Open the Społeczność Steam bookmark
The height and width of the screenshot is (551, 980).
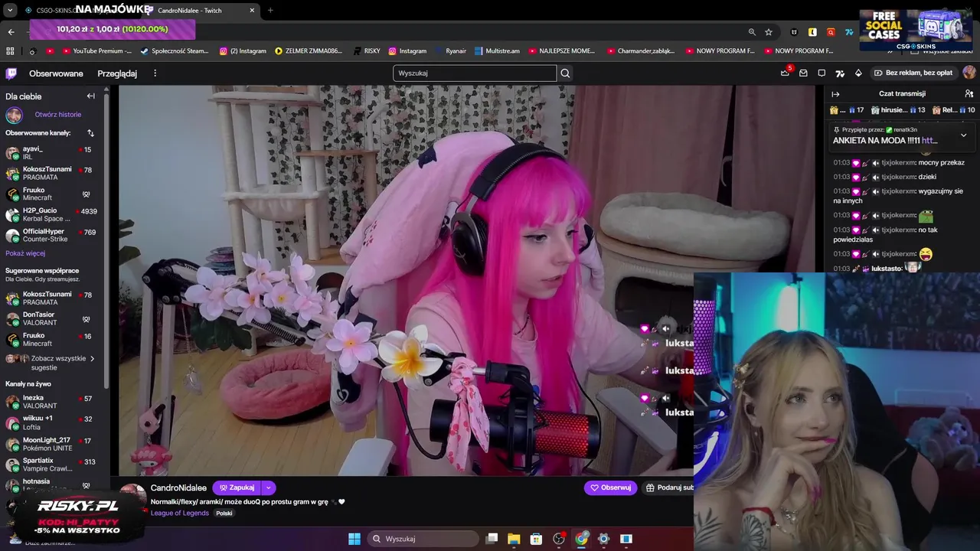(x=173, y=51)
